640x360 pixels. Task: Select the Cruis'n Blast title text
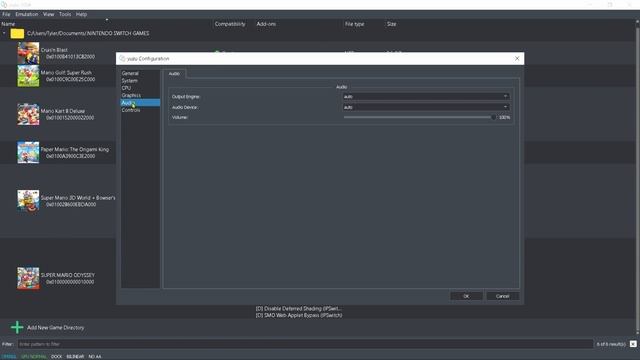(x=54, y=50)
